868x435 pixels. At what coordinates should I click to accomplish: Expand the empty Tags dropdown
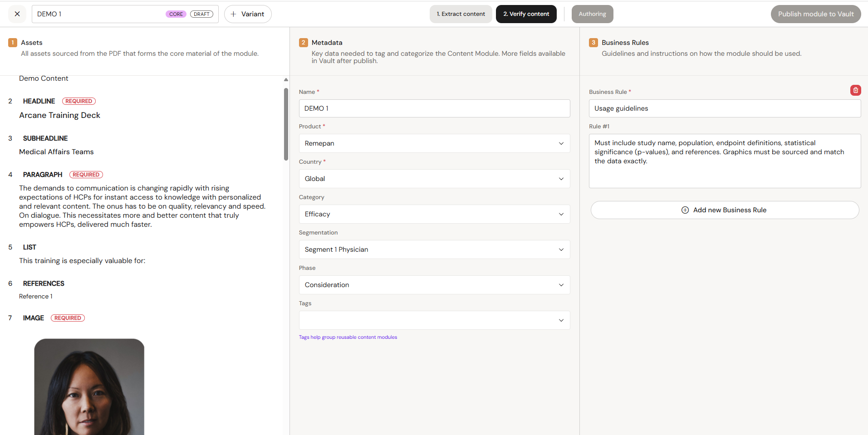click(434, 320)
